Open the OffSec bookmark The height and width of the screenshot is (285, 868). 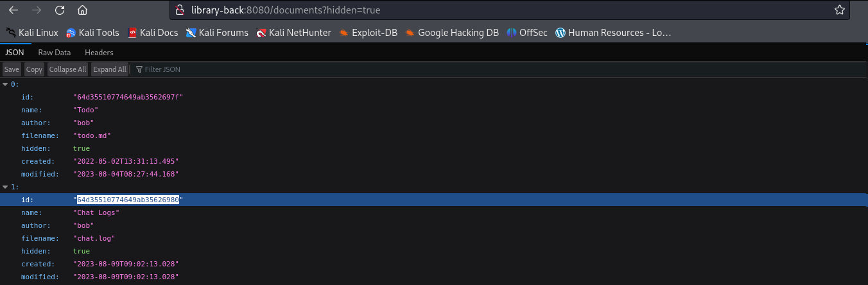pyautogui.click(x=527, y=33)
